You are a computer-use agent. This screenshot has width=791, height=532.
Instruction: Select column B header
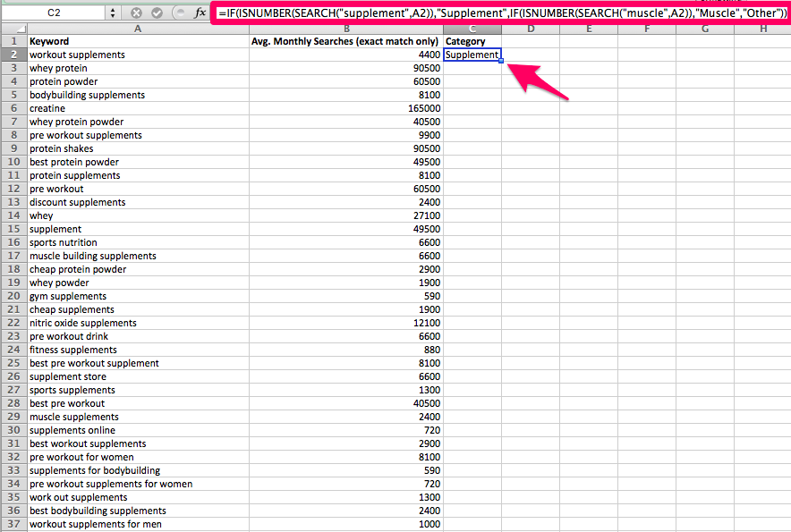(x=345, y=29)
